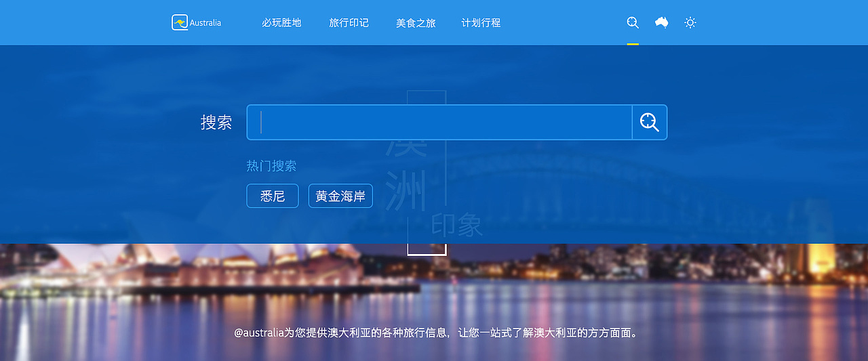Select hot search tag 黄金海岸

340,196
